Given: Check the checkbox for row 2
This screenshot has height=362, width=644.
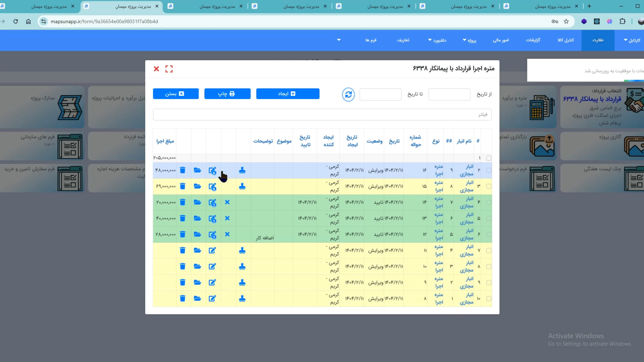Looking at the screenshot, I should pos(489,170).
